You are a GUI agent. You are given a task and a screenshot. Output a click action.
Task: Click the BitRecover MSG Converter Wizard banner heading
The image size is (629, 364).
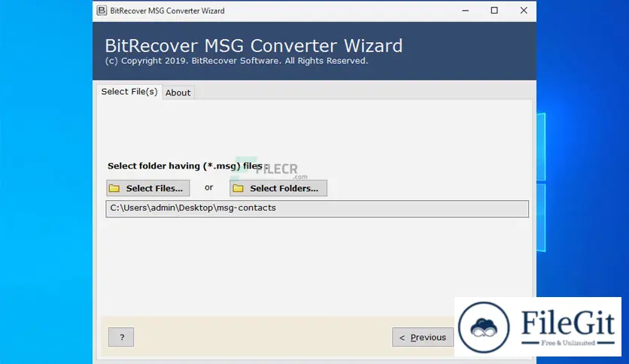click(254, 46)
